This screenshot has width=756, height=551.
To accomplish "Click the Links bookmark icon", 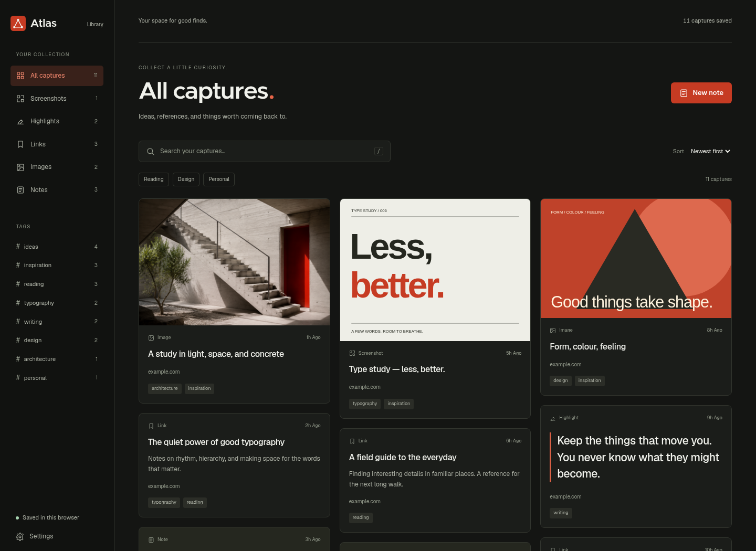I will pyautogui.click(x=20, y=144).
